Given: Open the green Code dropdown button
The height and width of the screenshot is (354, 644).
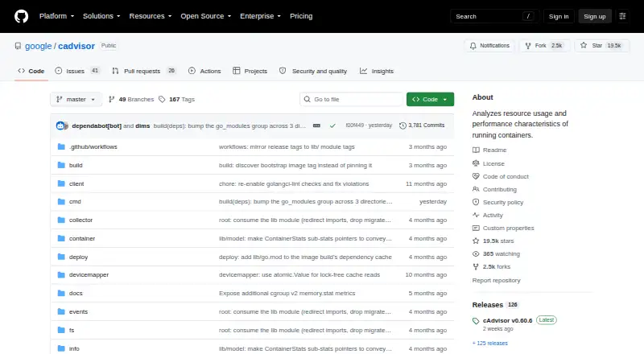Looking at the screenshot, I should pos(430,100).
